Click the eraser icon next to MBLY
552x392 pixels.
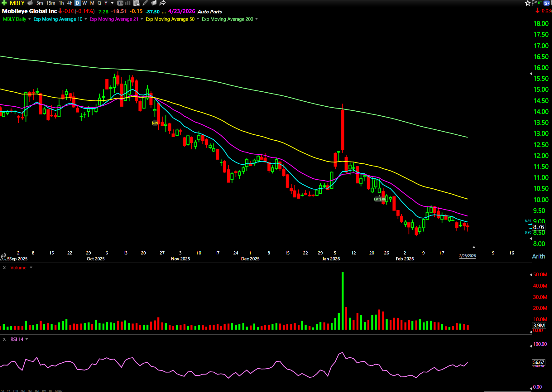click(x=30, y=3)
